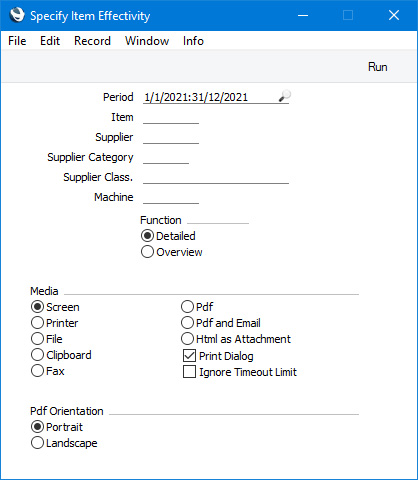The height and width of the screenshot is (480, 418).
Task: Click into the Item input field
Action: 171,117
